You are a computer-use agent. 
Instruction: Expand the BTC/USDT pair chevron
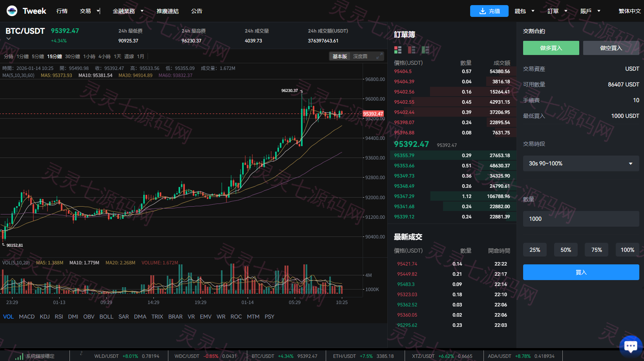pyautogui.click(x=8, y=38)
